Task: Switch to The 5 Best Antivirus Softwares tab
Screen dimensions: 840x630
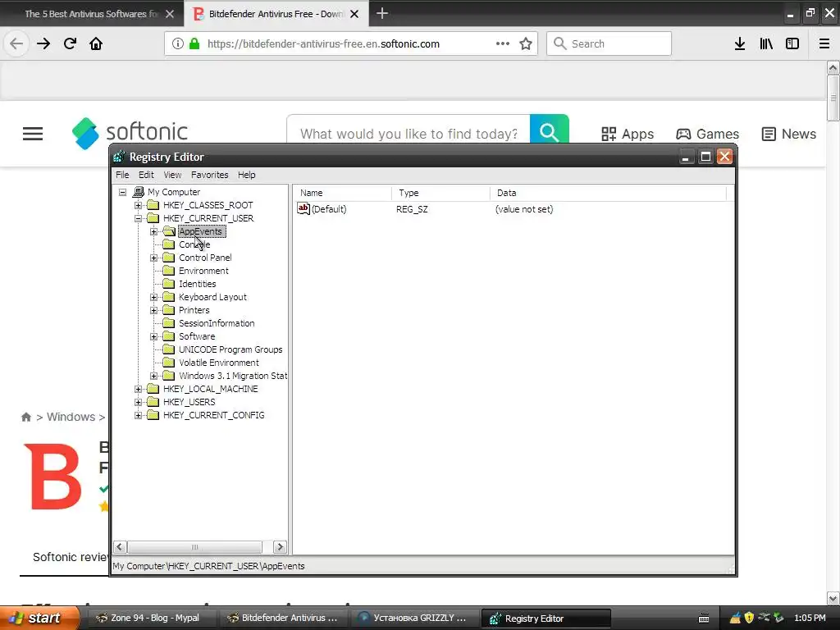Action: pos(91,14)
